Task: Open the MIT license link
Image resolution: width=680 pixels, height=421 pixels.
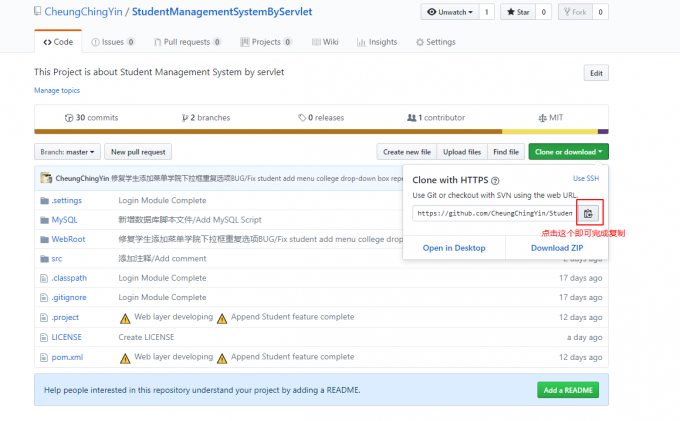Action: click(551, 117)
